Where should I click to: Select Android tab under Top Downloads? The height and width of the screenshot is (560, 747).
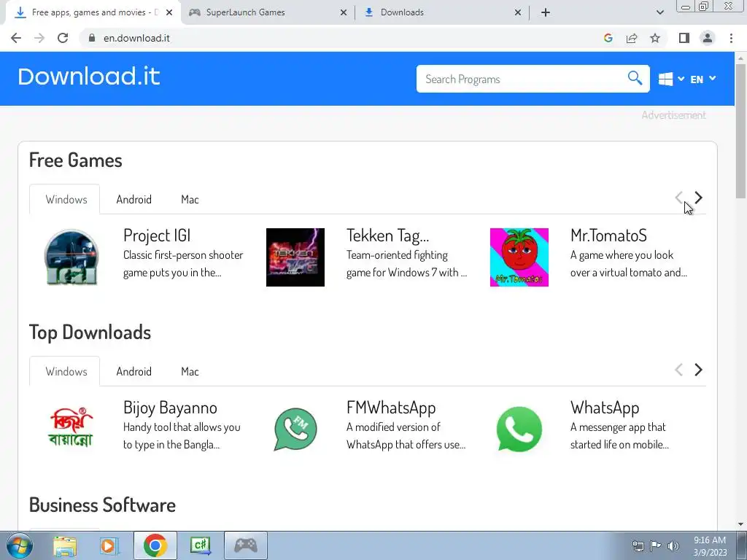(134, 371)
